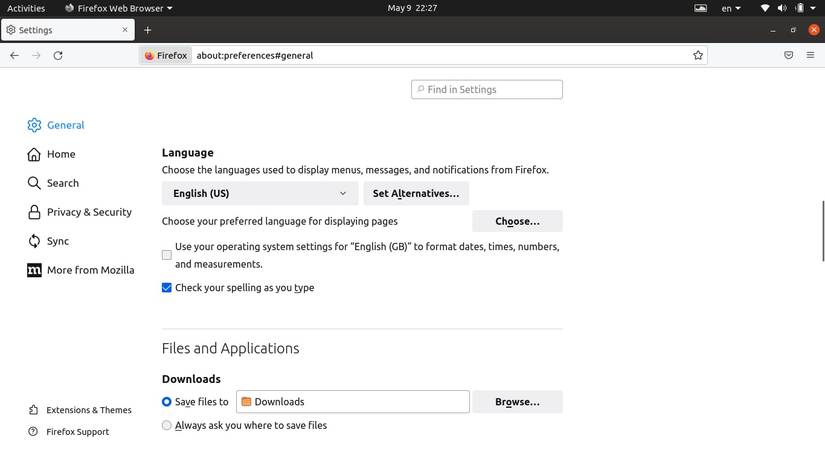The height and width of the screenshot is (464, 825).
Task: Toggle operating system format settings checkbox
Action: pos(167,255)
